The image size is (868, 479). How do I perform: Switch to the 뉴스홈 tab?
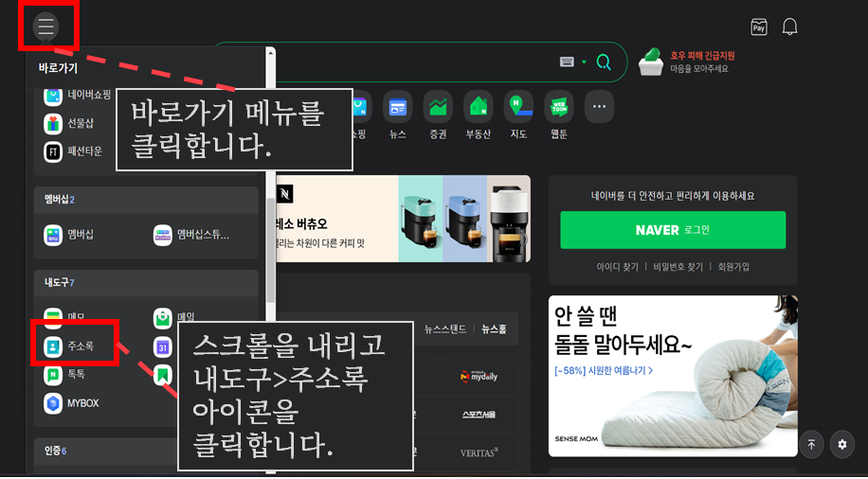494,329
